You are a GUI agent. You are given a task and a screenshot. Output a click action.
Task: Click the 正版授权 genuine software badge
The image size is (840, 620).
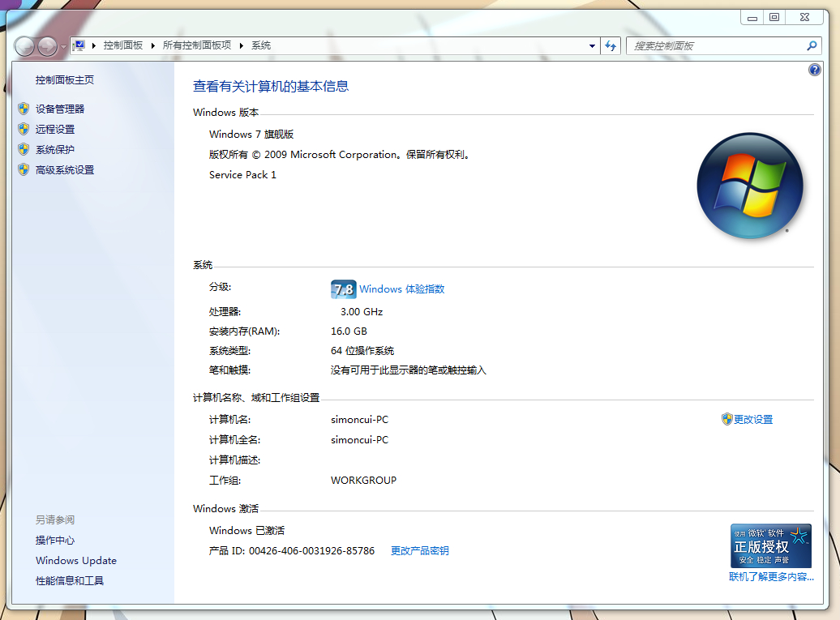click(771, 545)
